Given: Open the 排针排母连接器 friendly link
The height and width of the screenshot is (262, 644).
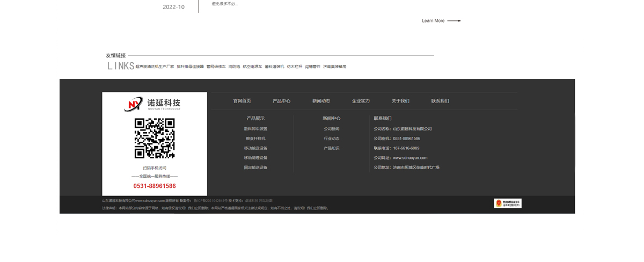Looking at the screenshot, I should click(x=191, y=67).
